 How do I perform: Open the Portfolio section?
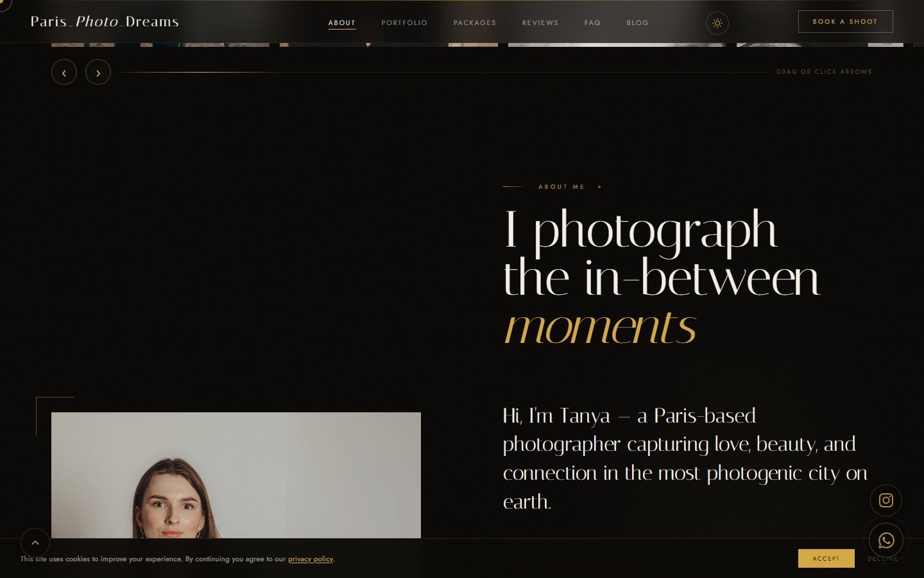tap(404, 22)
